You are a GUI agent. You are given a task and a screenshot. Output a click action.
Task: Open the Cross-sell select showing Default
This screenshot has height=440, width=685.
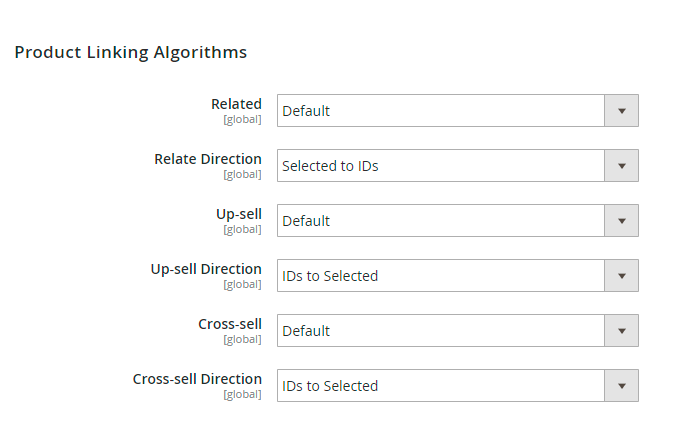tap(440, 331)
